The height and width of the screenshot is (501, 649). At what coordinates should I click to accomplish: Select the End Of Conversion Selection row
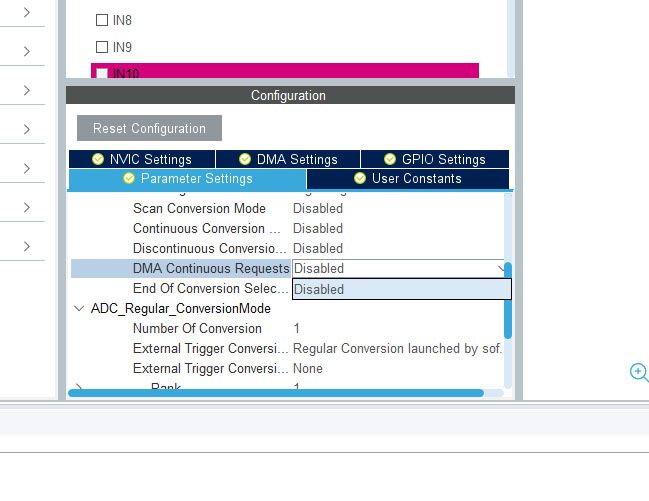coord(210,288)
